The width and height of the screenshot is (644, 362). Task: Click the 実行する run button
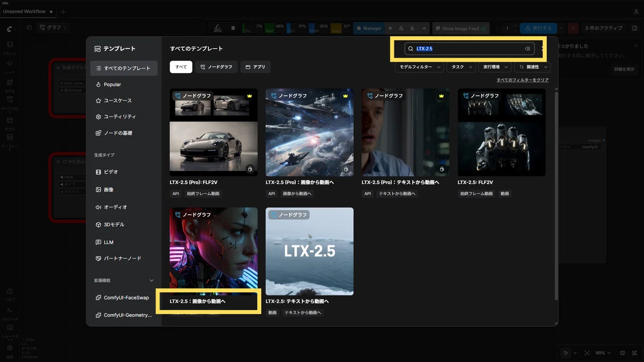[x=538, y=28]
